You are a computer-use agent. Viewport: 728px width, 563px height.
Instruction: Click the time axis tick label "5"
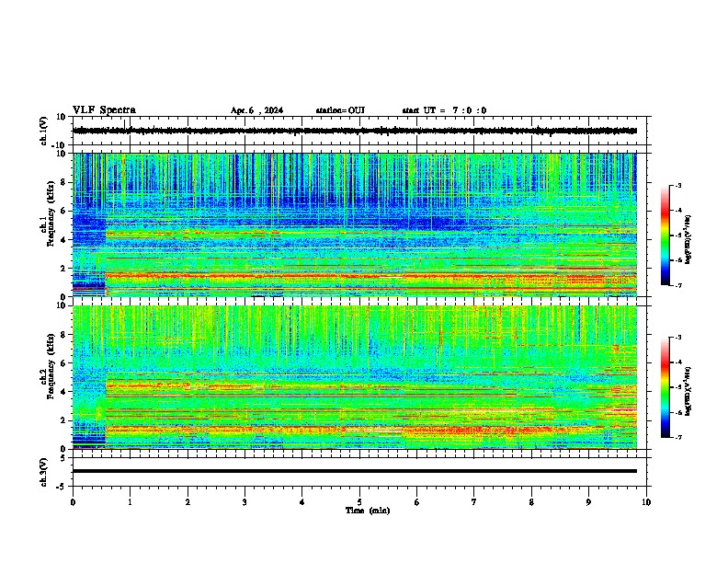tap(359, 502)
